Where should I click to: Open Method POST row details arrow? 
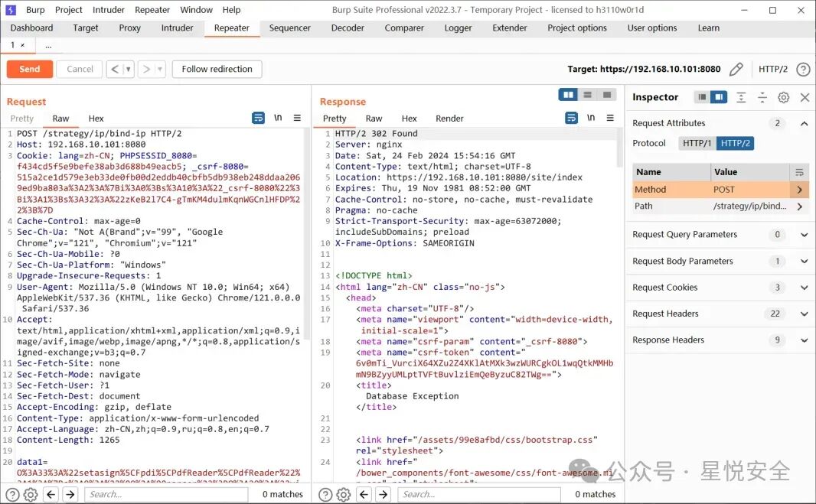pos(799,190)
